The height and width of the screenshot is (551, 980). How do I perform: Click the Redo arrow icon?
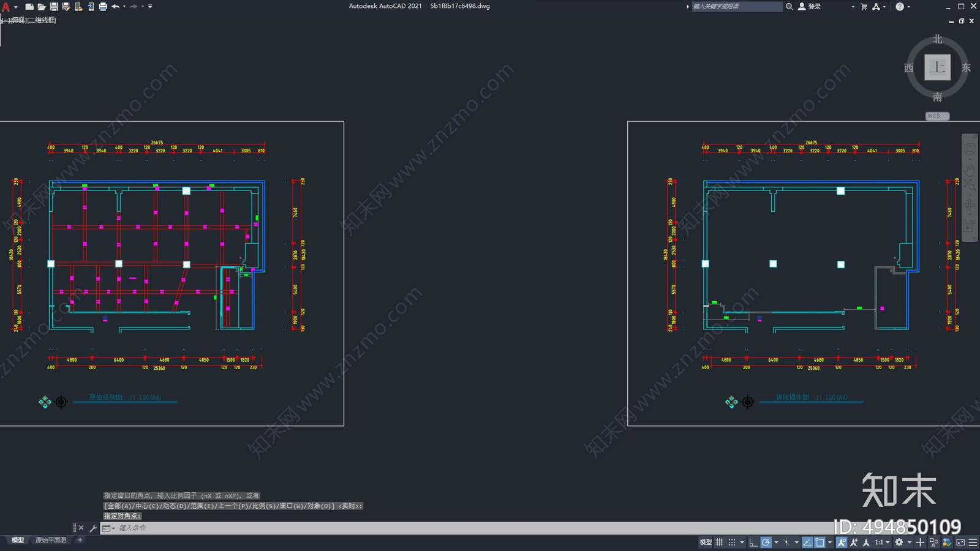point(134,7)
